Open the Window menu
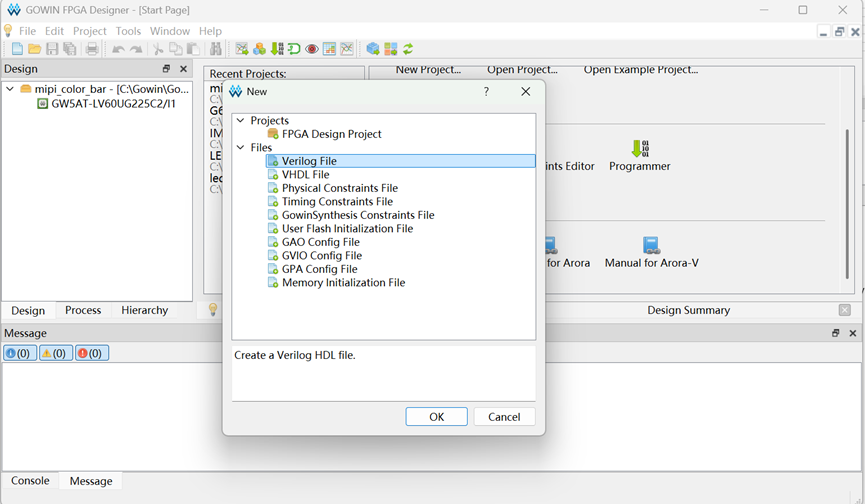The image size is (865, 504). pos(170,31)
